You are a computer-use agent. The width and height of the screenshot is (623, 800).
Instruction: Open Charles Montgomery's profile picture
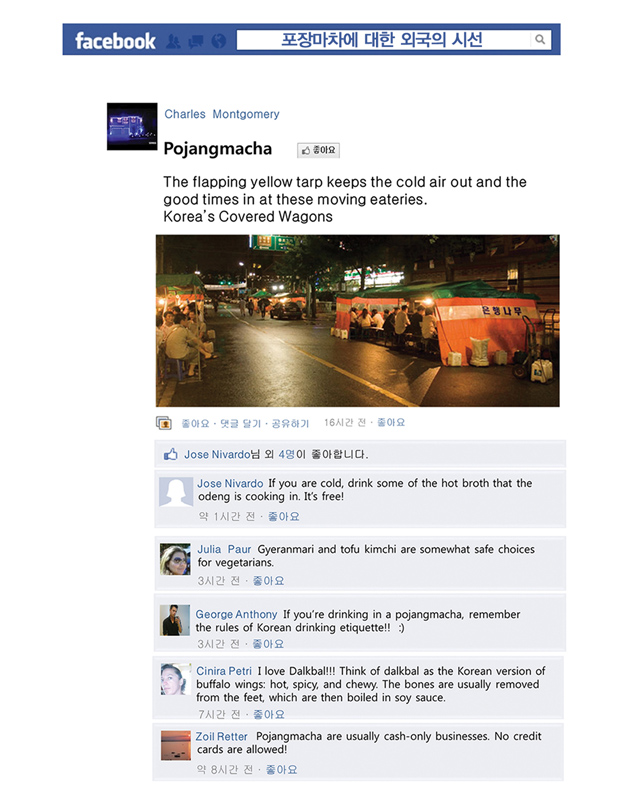tap(132, 127)
